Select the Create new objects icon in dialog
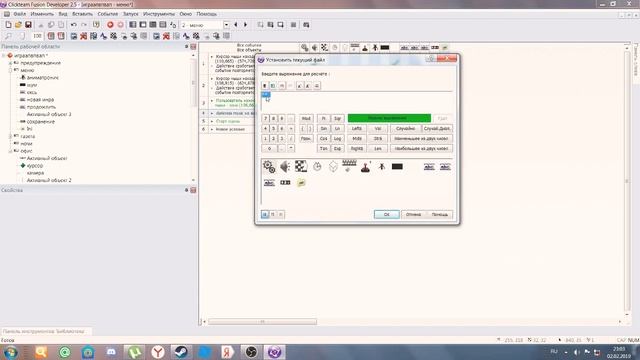 pyautogui.click(x=333, y=167)
